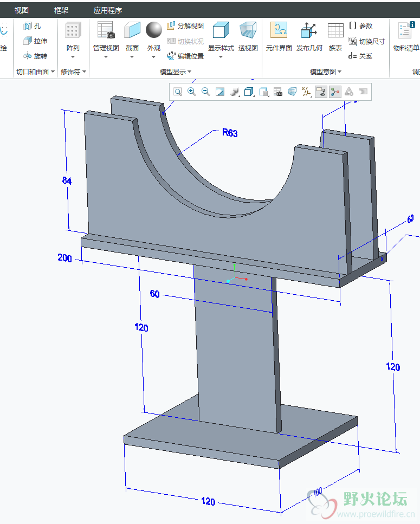Viewport: 420px width, 524px height.
Task: Open the Applications (应用程序) tab
Action: 108,10
